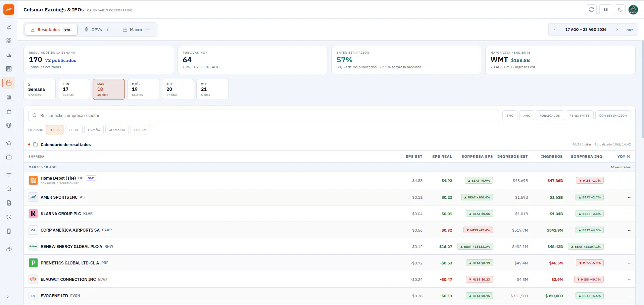Toggle dark mode moon icon
Screen dimensions: 644x305
point(620,10)
